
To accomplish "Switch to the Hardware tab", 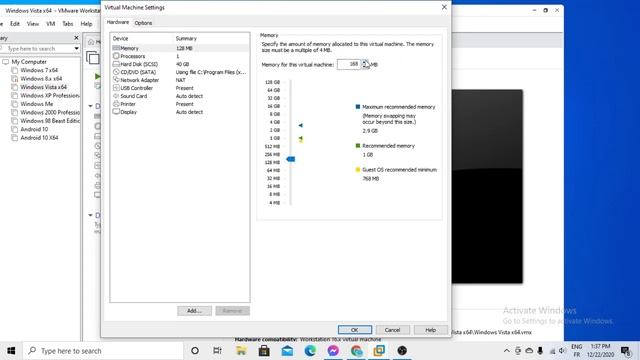I will 118,22.
